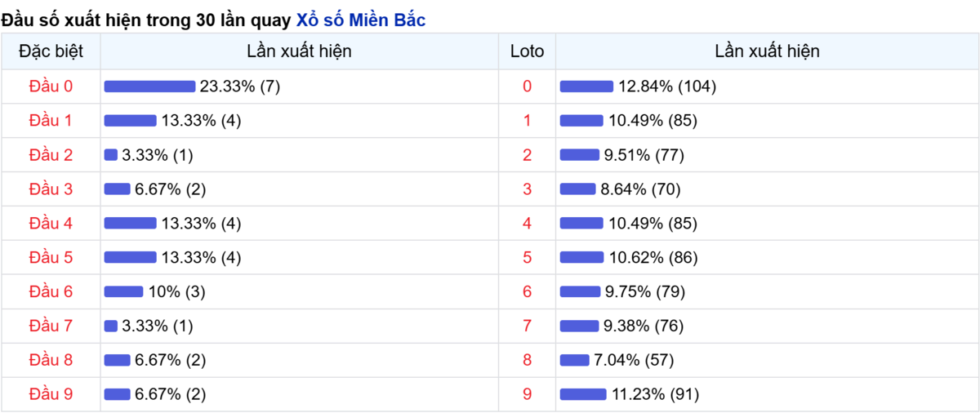Click the 8.64% (70) loto bar

point(578,189)
